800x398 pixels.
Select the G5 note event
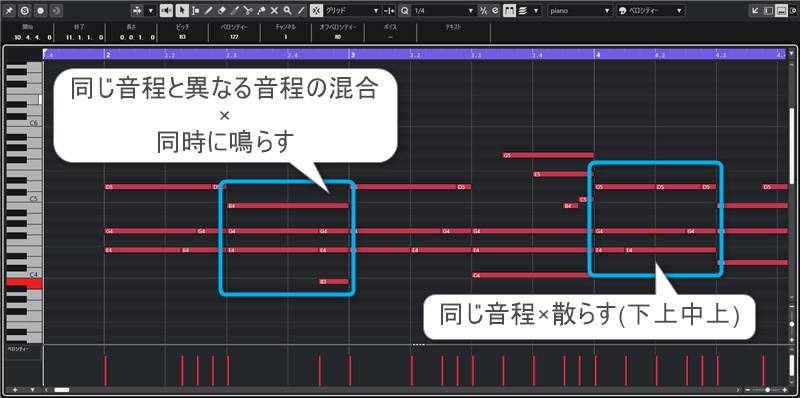pos(547,155)
